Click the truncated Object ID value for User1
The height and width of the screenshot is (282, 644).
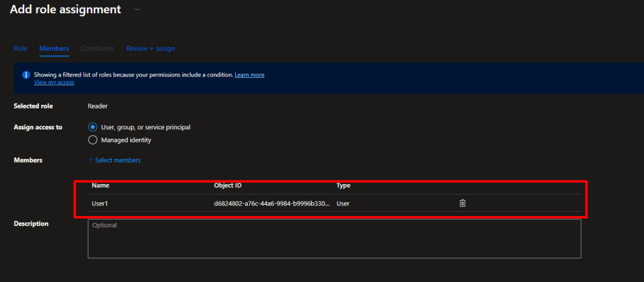pyautogui.click(x=272, y=203)
